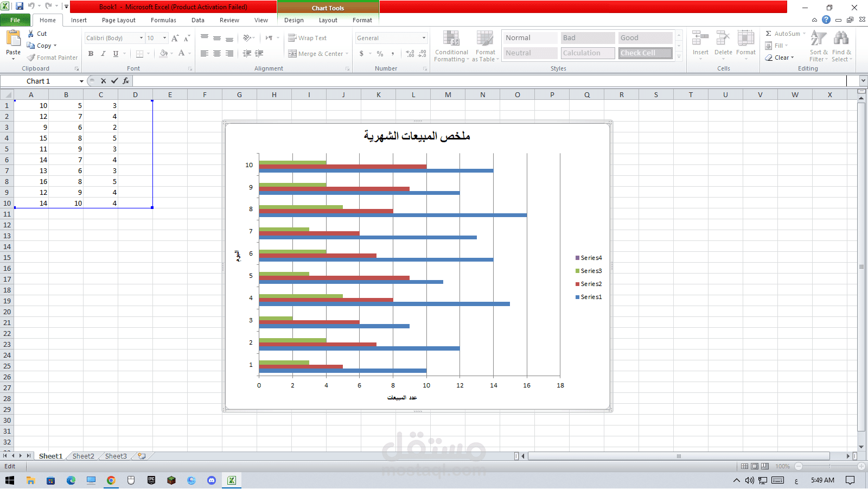Open the Windows Start menu

(10, 480)
